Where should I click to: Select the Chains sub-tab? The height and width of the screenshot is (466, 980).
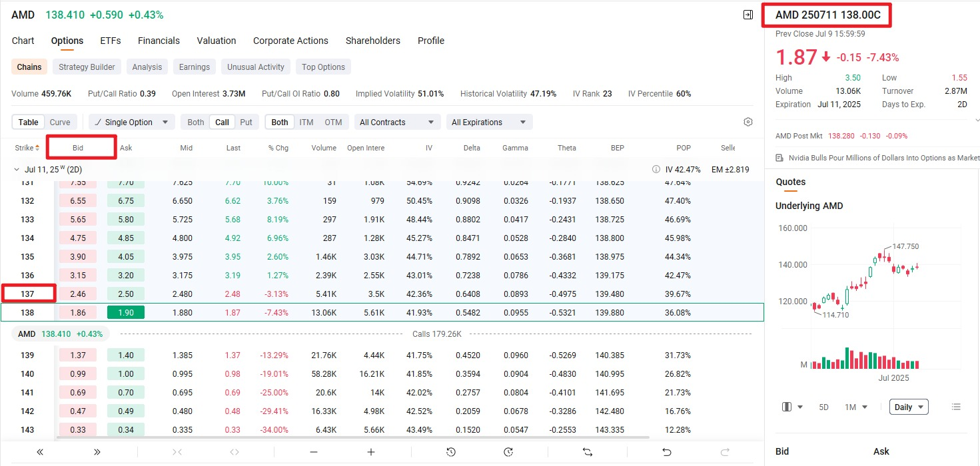pyautogui.click(x=29, y=67)
